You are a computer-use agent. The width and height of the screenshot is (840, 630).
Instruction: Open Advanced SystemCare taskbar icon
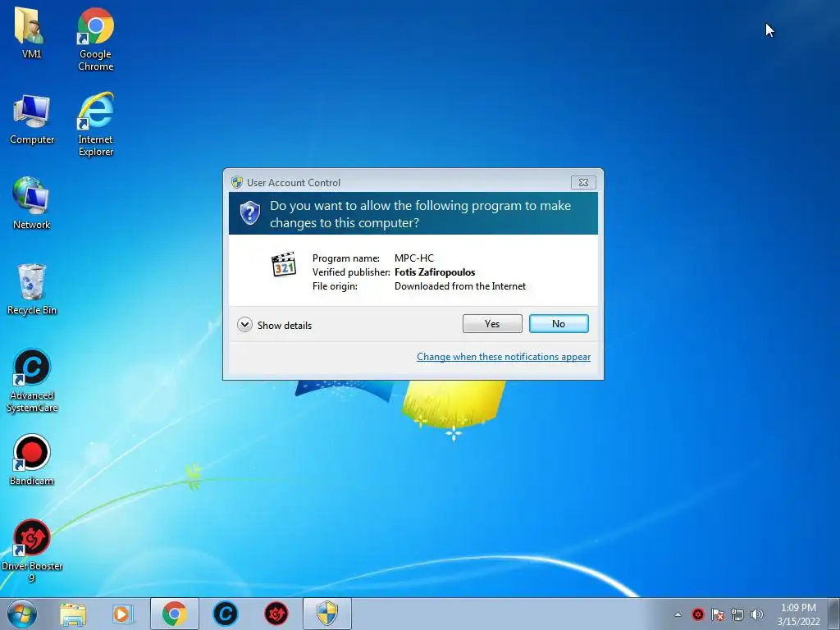pyautogui.click(x=225, y=614)
